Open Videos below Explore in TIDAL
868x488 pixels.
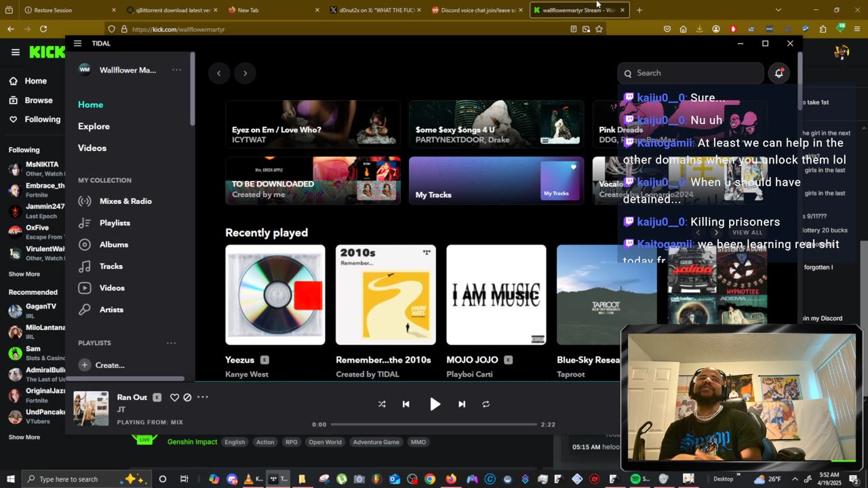(x=92, y=148)
